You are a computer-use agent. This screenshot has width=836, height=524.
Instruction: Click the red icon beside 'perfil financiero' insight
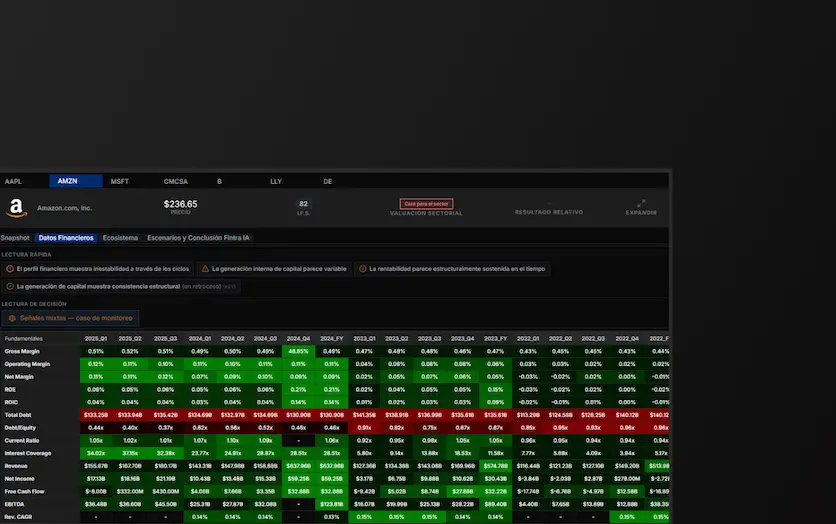click(x=10, y=269)
